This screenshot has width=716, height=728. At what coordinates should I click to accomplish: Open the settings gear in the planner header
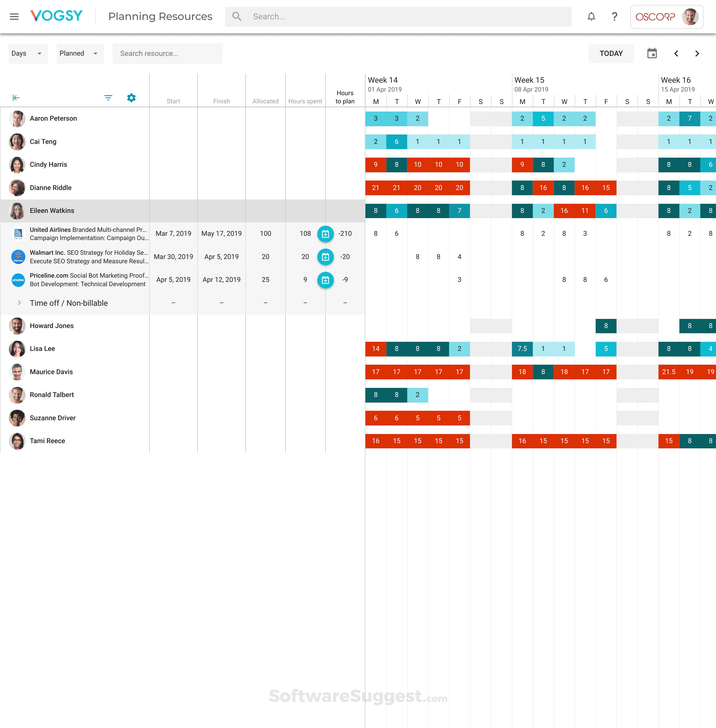point(131,97)
